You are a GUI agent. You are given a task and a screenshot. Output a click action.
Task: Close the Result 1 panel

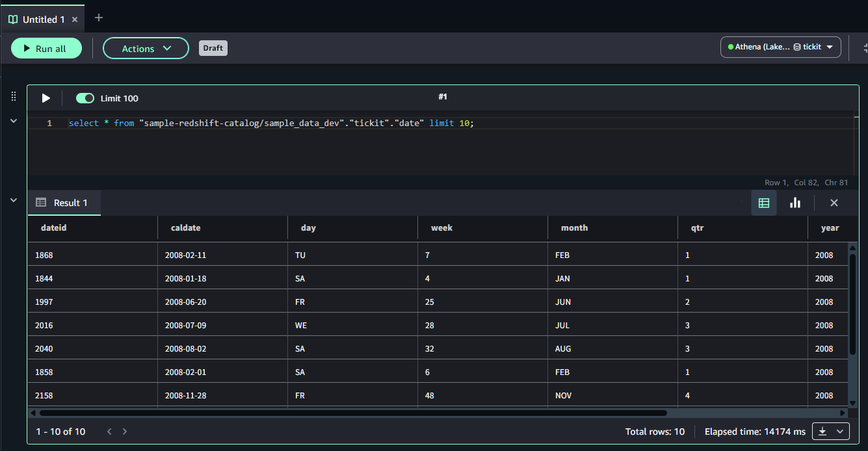click(x=834, y=203)
